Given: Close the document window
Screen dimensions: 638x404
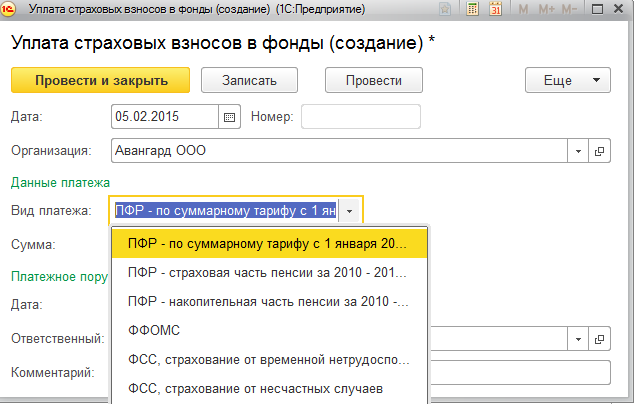Looking at the screenshot, I should pyautogui.click(x=618, y=9).
